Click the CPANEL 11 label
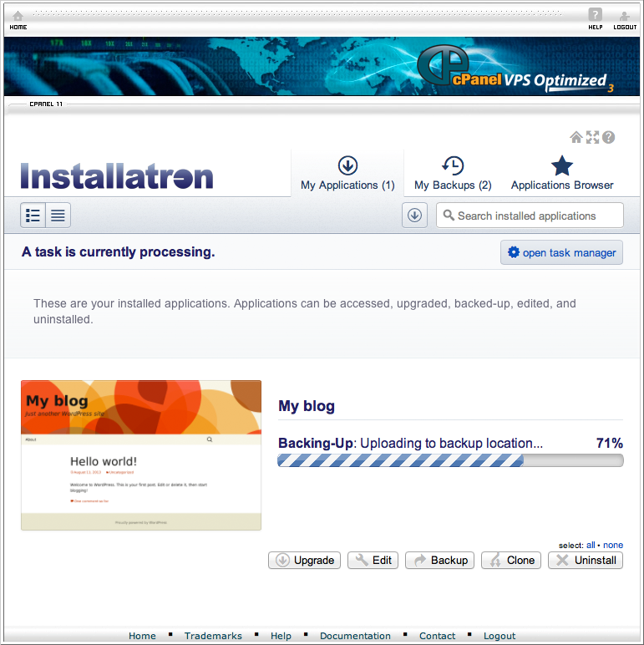This screenshot has width=644, height=645. (46, 104)
